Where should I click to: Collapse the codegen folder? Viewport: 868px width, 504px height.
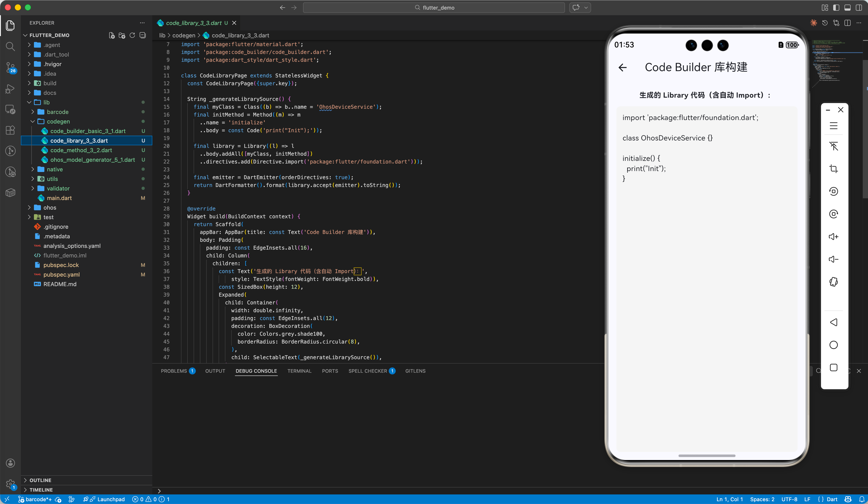click(x=58, y=122)
